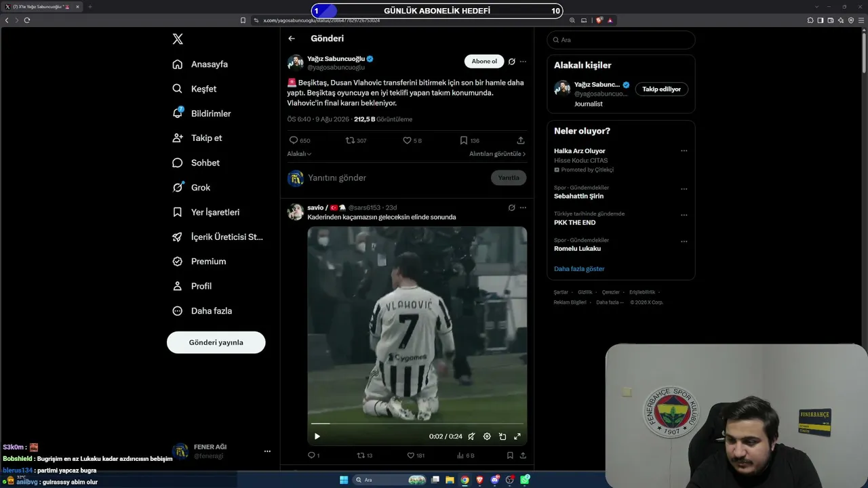Open Brave Shields icon in address bar

point(599,20)
